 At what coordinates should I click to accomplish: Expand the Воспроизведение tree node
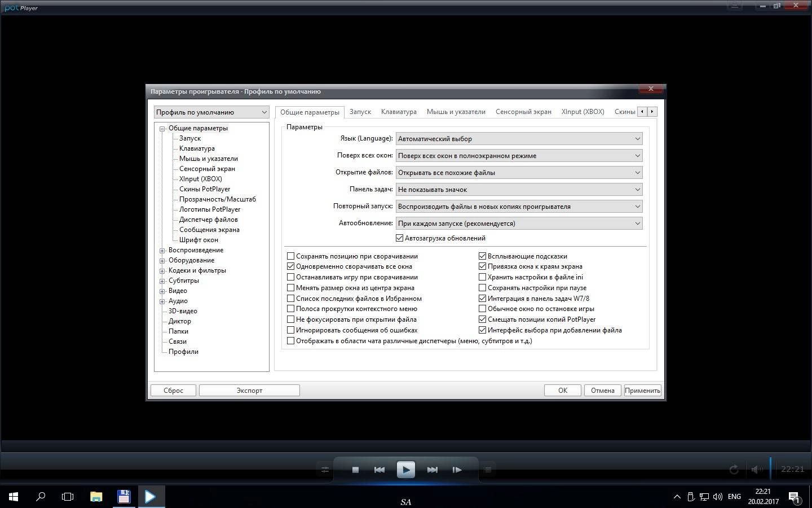click(x=162, y=251)
